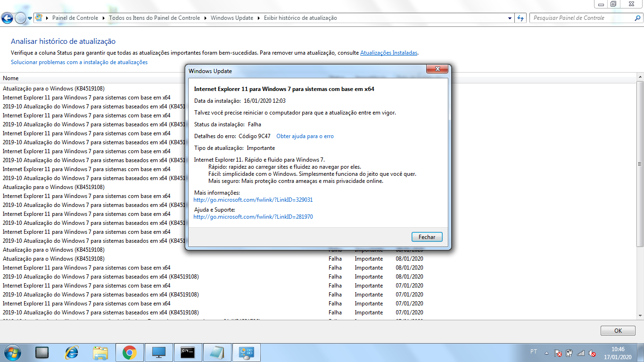Click the search magnifier icon
Screen dimensions: 644x362
(x=637, y=18)
